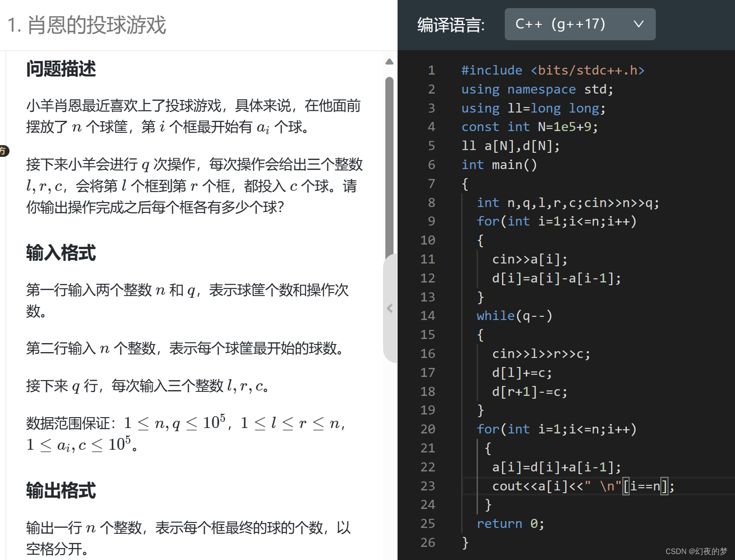This screenshot has width=735, height=560.
Task: Click code line 16 cin>>l>>r>>c
Action: click(541, 354)
